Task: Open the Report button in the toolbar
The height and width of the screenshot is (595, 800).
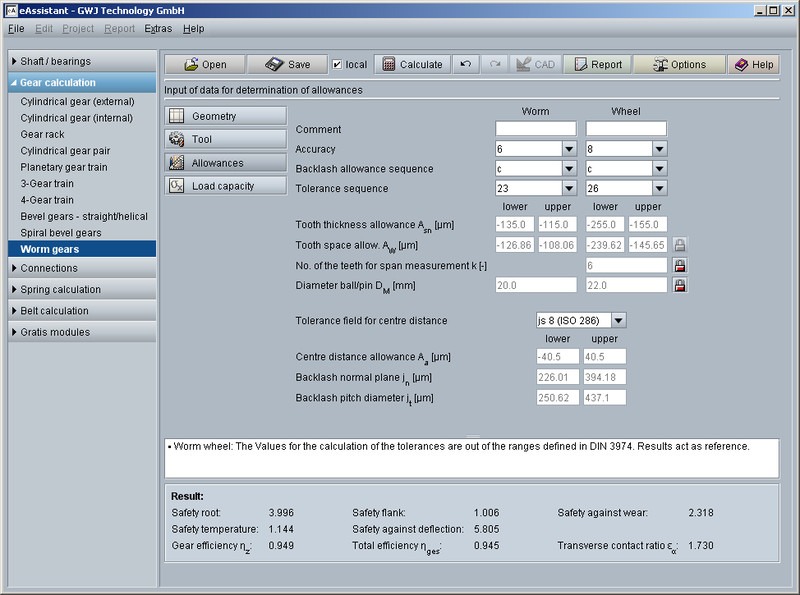Action: [x=596, y=64]
